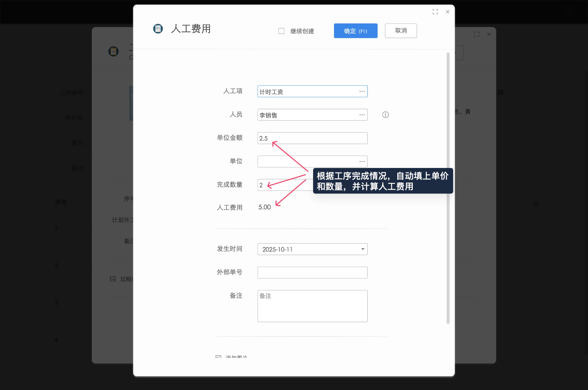Click the 人工费用 dialog title icon

coord(158,29)
